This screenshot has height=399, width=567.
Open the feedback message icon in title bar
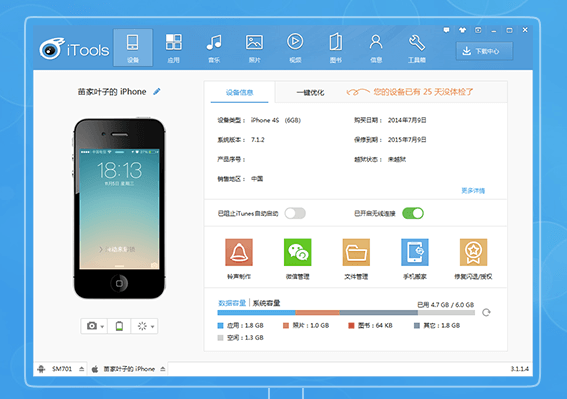point(447,30)
